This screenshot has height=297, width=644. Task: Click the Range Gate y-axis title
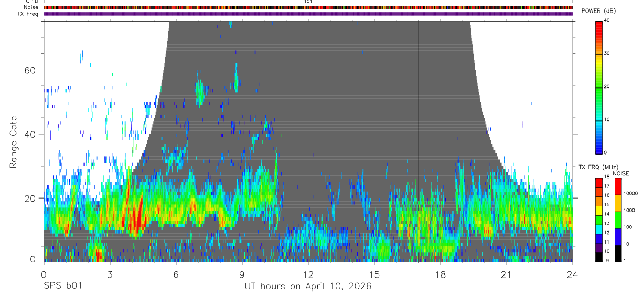coord(14,142)
